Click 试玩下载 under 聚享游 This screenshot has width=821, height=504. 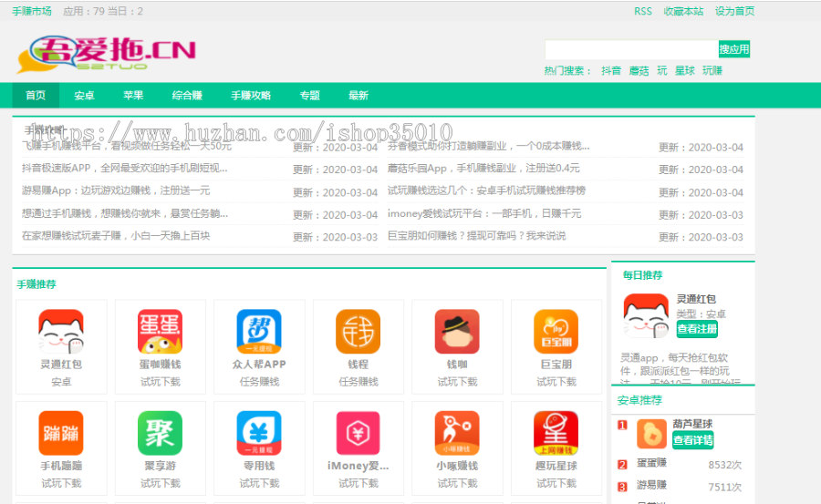tap(160, 483)
